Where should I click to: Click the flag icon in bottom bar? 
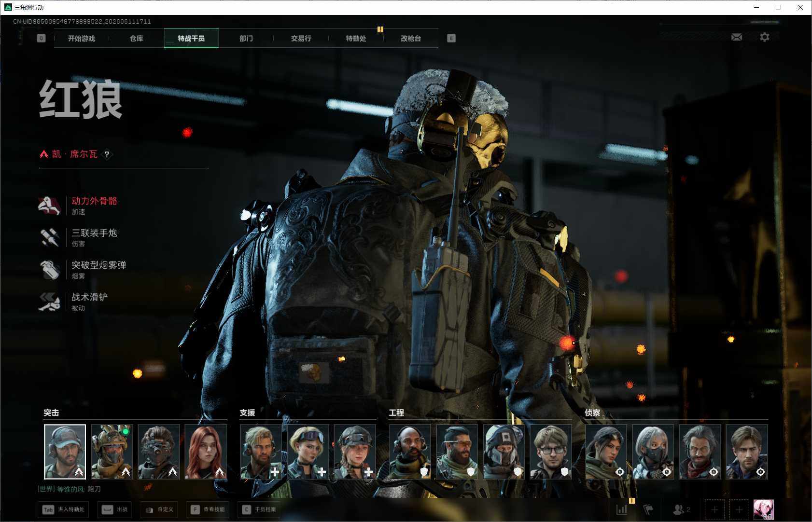(x=648, y=509)
